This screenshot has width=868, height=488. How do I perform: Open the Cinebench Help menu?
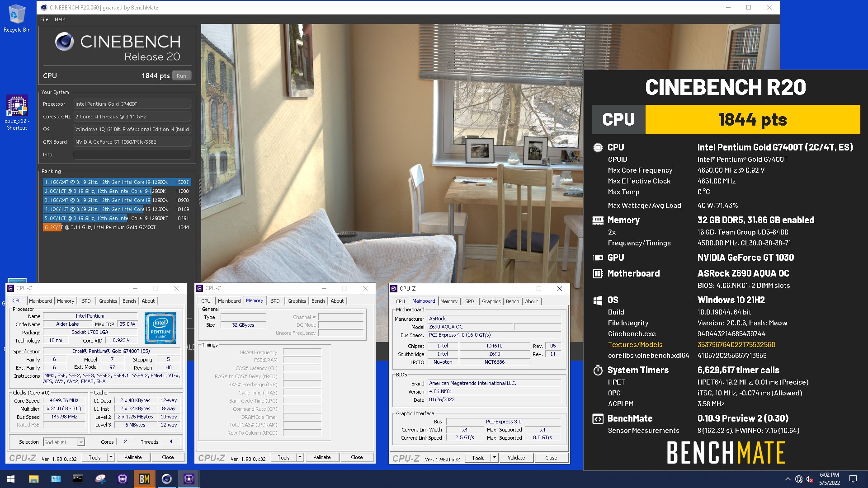(x=60, y=19)
